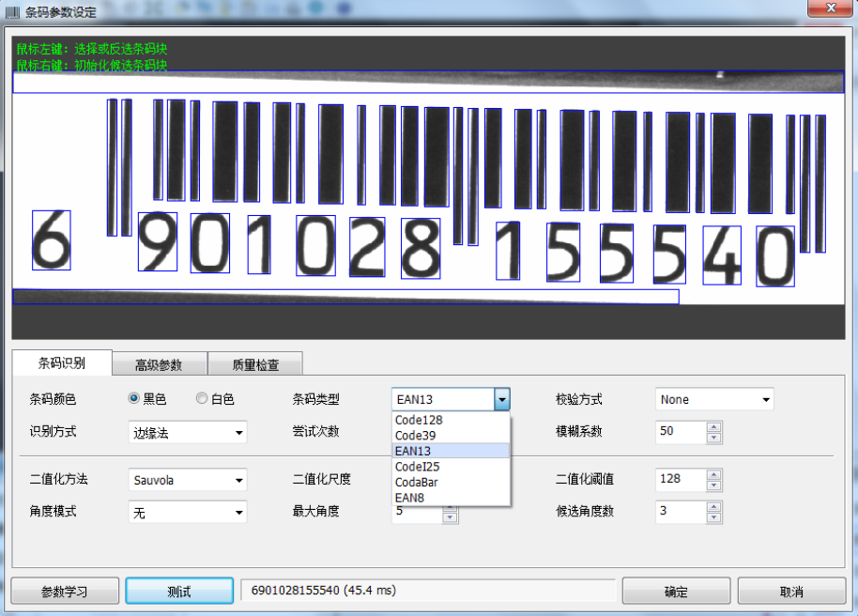This screenshot has height=616, width=858.
Task: Switch to the 高级参数 tab
Action: coord(159,364)
